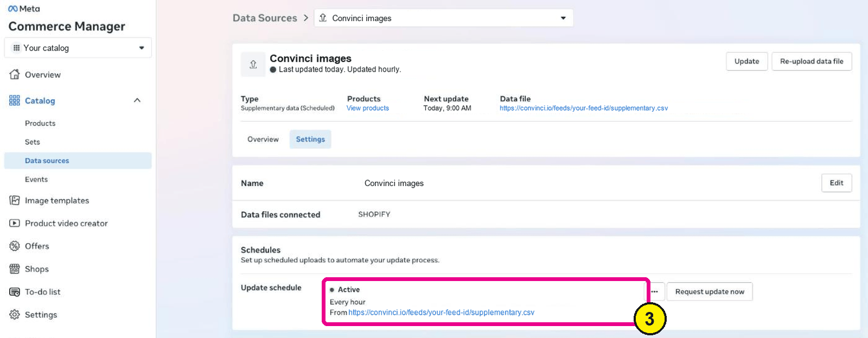Click Re-upload data file button
This screenshot has width=868, height=338.
(x=812, y=61)
